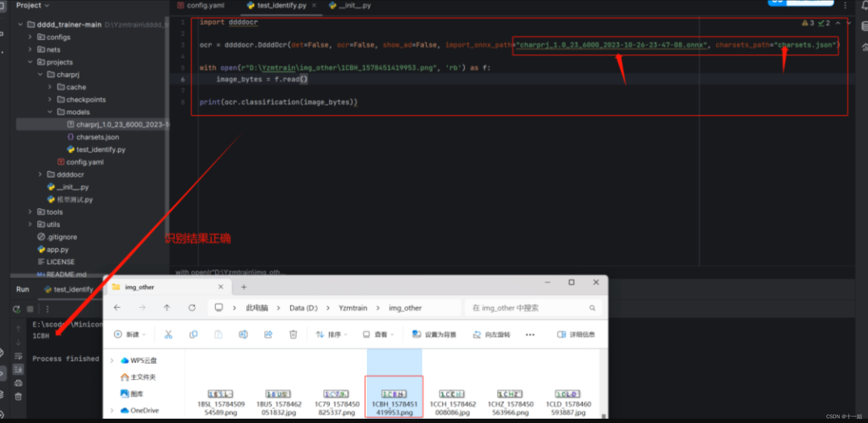This screenshot has width=868, height=423.
Task: Click the Copy icon in Explorer toolbar
Action: point(193,335)
